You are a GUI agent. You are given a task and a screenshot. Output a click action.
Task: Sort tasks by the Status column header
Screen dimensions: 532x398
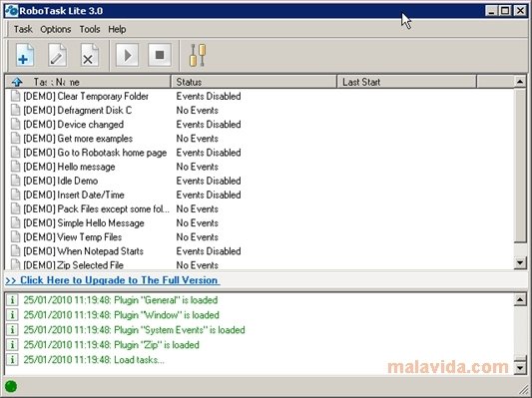coord(254,82)
